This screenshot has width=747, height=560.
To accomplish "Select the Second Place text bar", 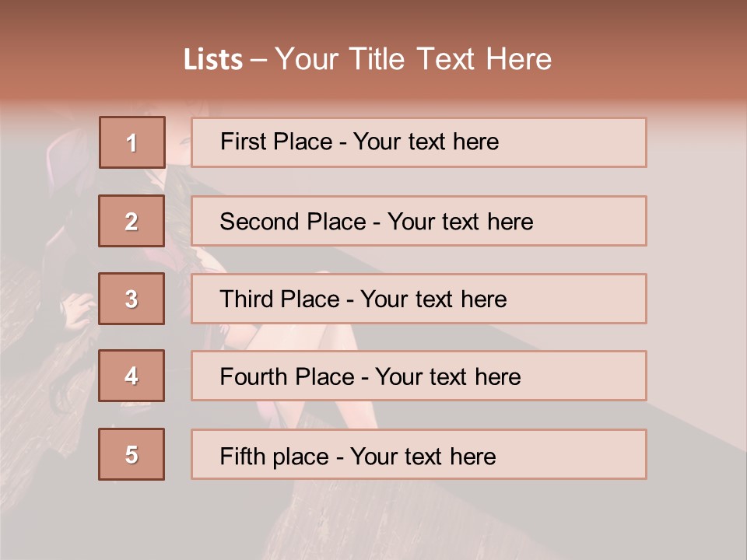I will tap(419, 221).
